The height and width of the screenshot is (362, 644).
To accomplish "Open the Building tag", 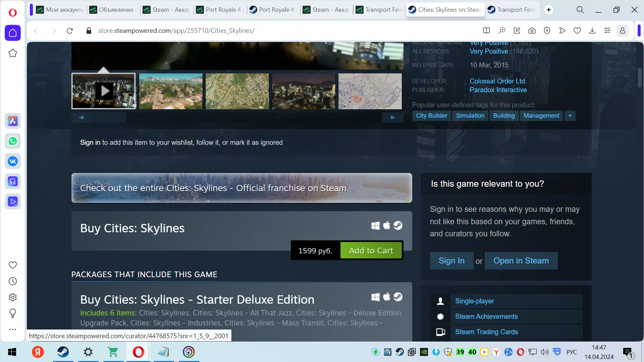I will (504, 116).
